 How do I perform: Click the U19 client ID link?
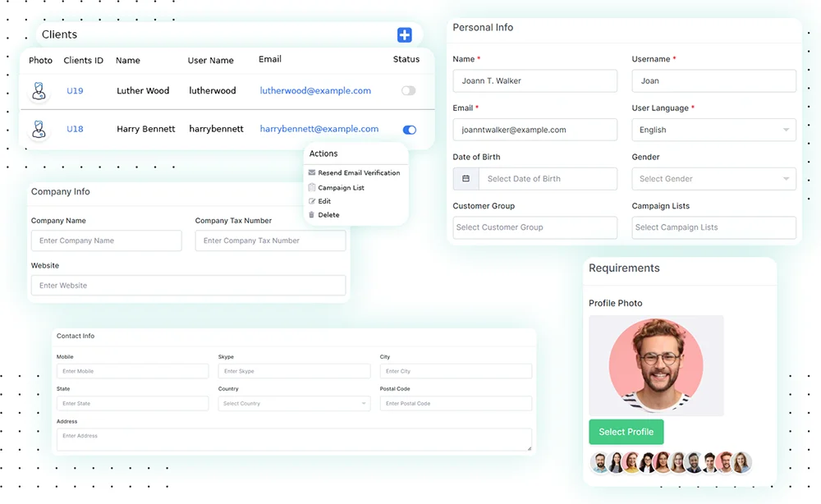pos(75,90)
